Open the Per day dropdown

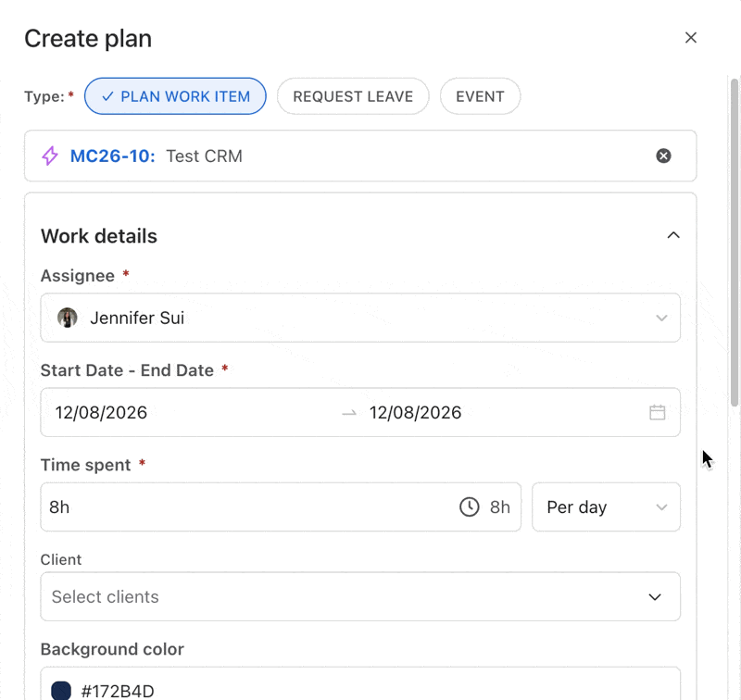[x=606, y=506]
